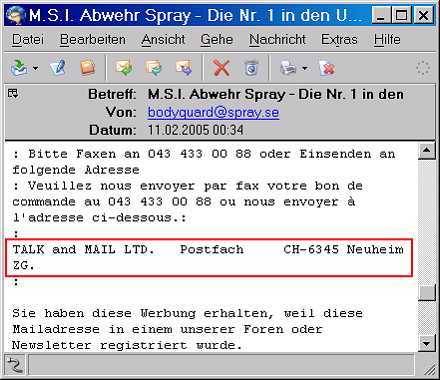Click the scrollbar down arrow
The image size is (440, 380).
(427, 343)
